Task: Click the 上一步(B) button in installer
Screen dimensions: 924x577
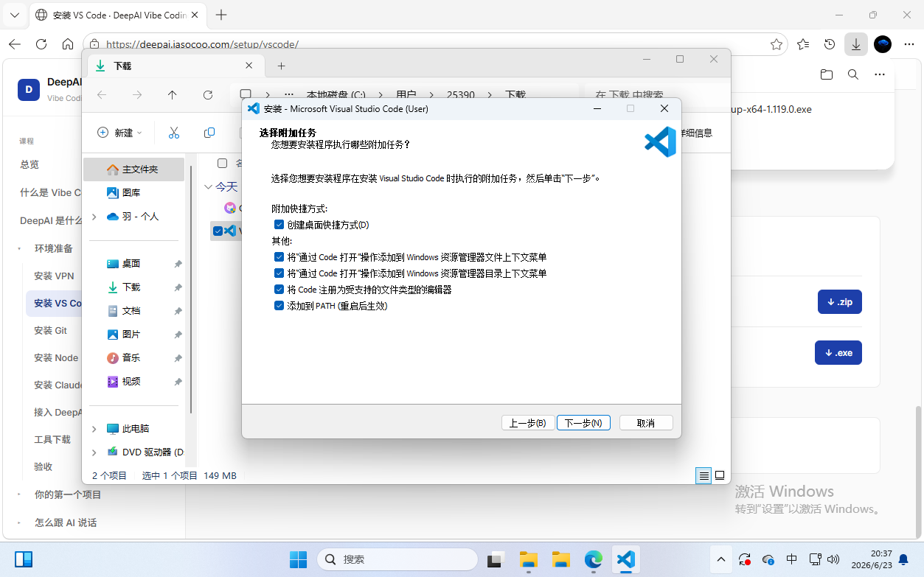Action: pyautogui.click(x=528, y=423)
